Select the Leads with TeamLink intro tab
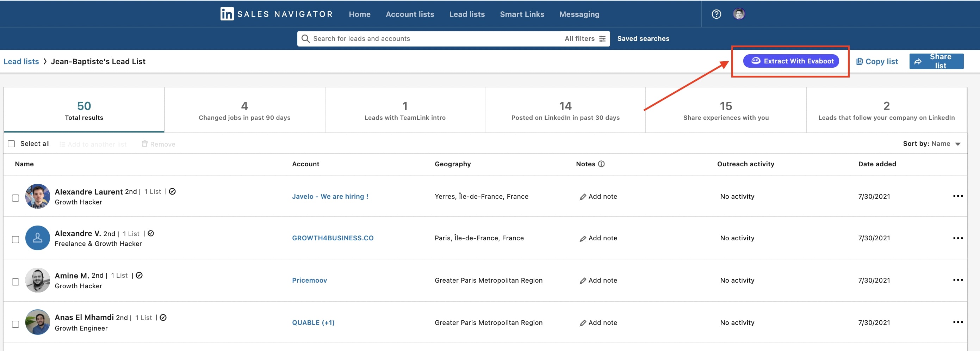Screen dimensions: 980x351 [405, 110]
